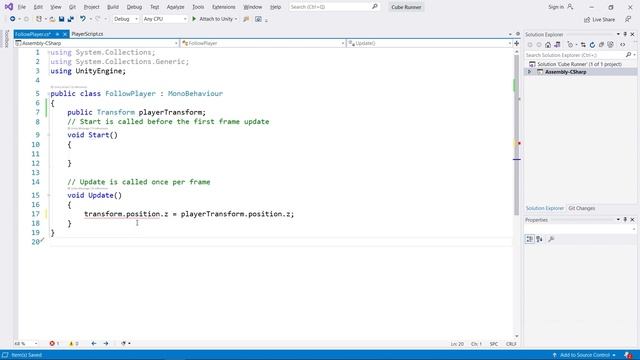Open the Extensions menu

(224, 7)
